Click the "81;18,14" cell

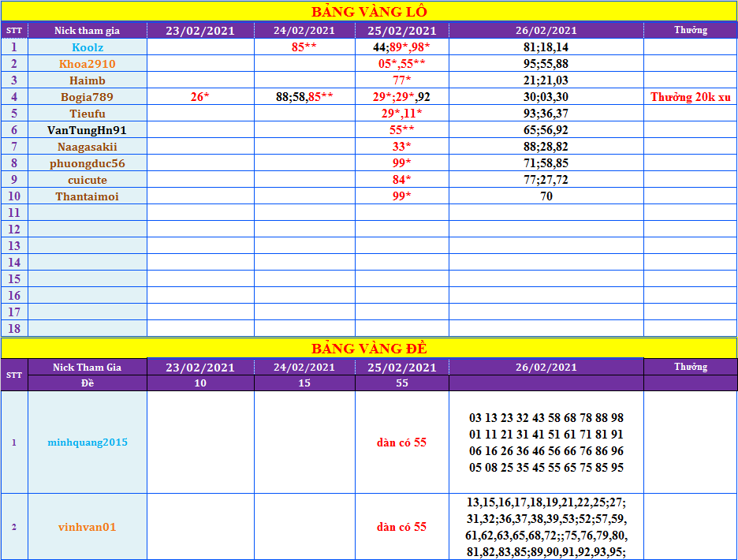coord(546,47)
